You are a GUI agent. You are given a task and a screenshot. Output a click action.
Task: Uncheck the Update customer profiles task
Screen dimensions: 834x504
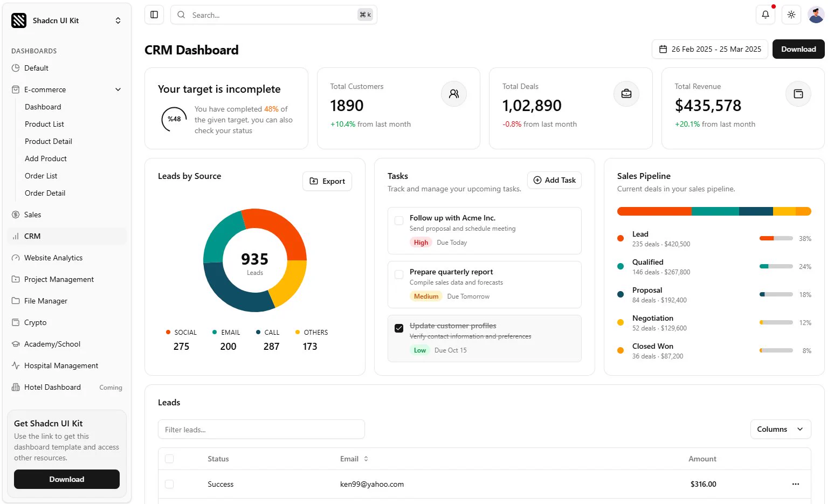pyautogui.click(x=399, y=328)
